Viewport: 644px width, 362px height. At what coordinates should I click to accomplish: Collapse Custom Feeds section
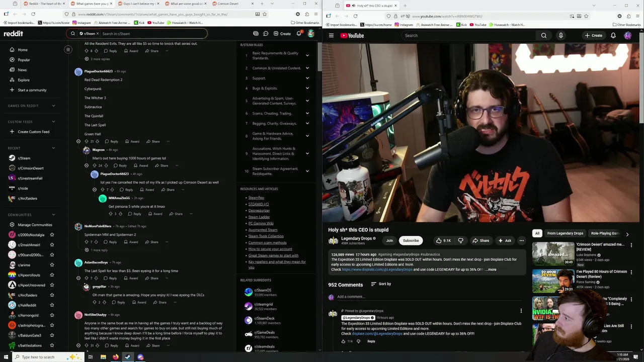(x=53, y=122)
